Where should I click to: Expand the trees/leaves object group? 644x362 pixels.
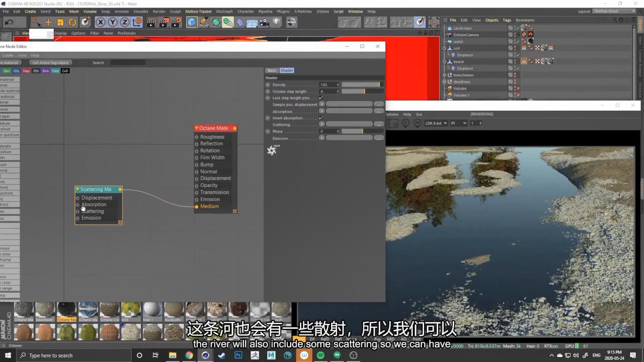pos(444,75)
